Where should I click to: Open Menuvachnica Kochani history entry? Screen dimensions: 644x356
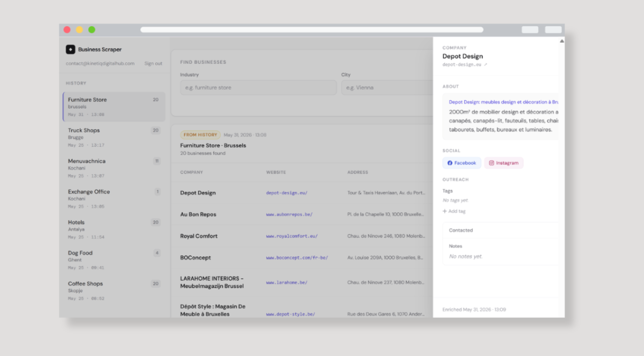click(114, 168)
